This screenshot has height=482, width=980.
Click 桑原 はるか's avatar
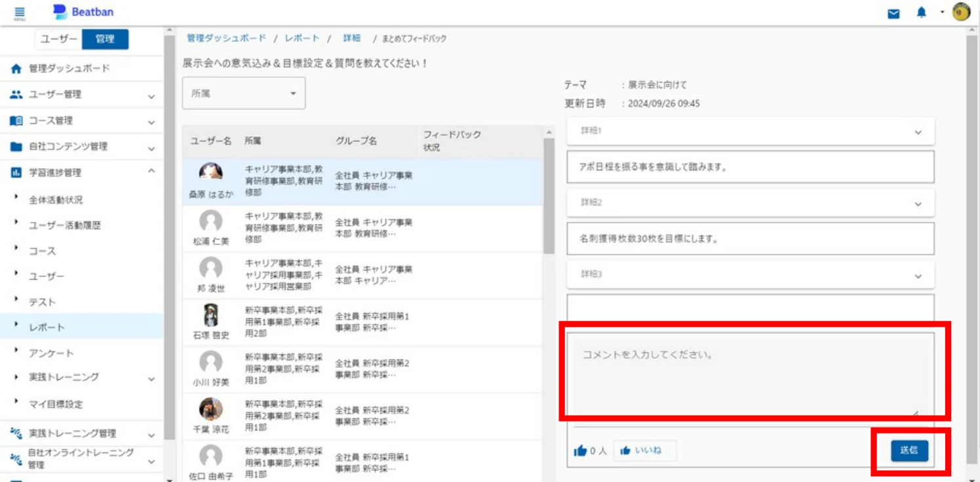click(x=210, y=174)
